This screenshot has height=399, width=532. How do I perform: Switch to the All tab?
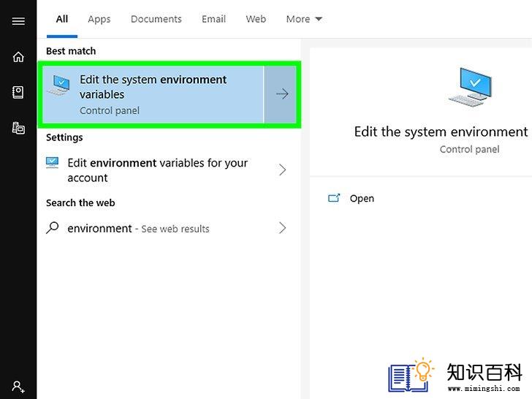pos(62,19)
